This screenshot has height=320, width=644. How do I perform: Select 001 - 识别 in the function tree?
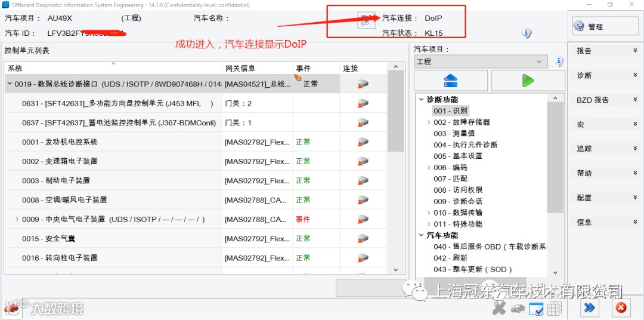(450, 110)
